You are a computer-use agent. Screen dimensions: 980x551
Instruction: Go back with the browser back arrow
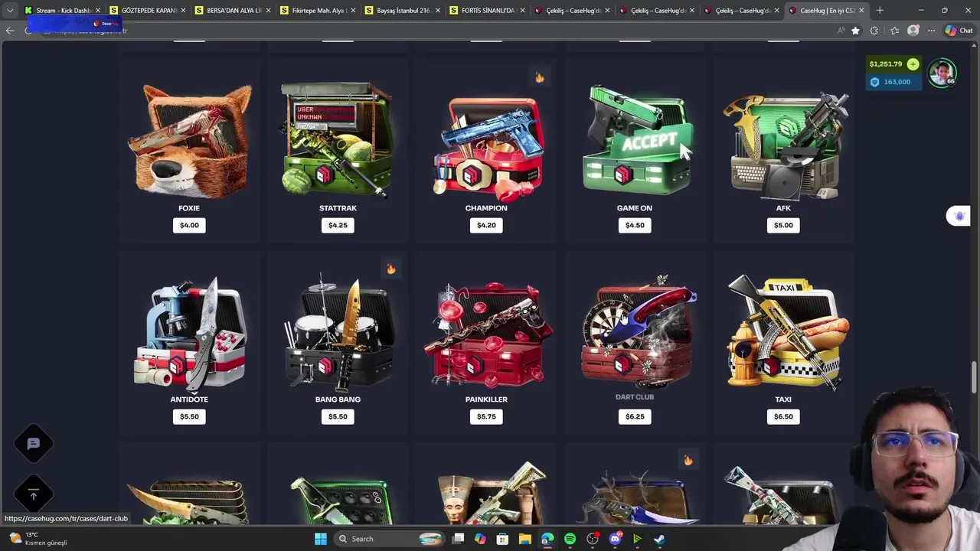[9, 31]
